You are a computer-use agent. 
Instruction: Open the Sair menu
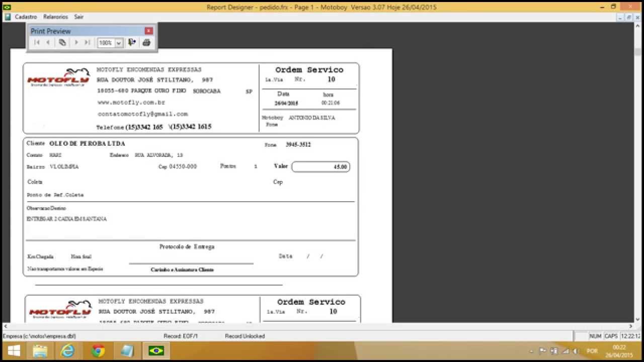[79, 17]
